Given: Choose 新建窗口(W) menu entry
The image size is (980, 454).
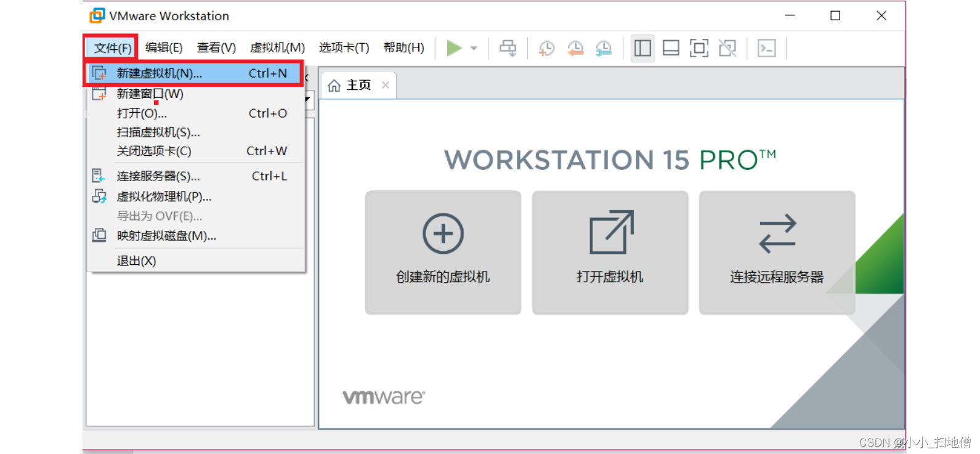Looking at the screenshot, I should tap(195, 94).
